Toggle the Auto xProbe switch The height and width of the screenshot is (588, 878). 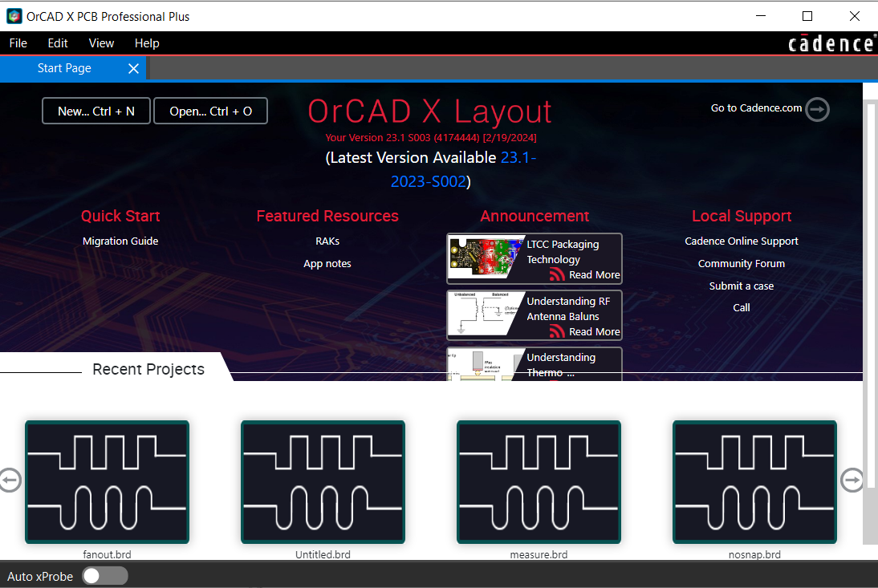[105, 576]
